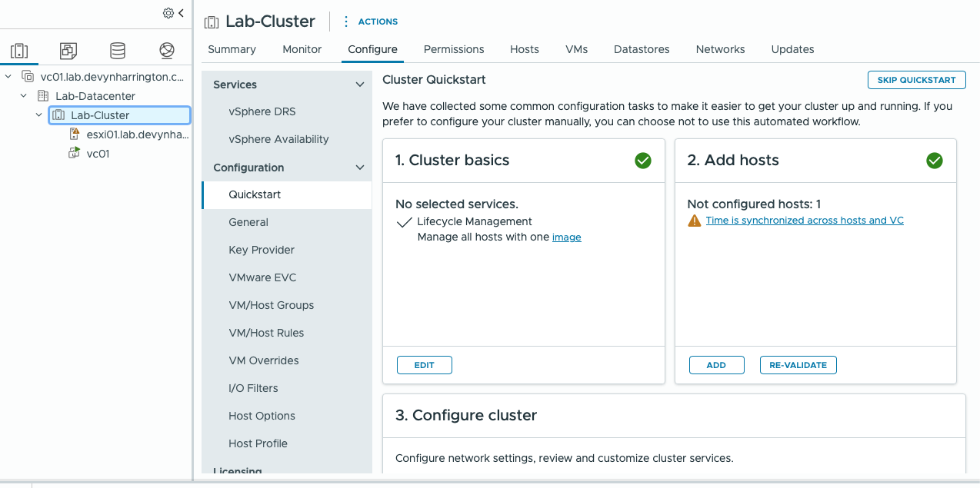Open the Updates tab

tap(792, 49)
